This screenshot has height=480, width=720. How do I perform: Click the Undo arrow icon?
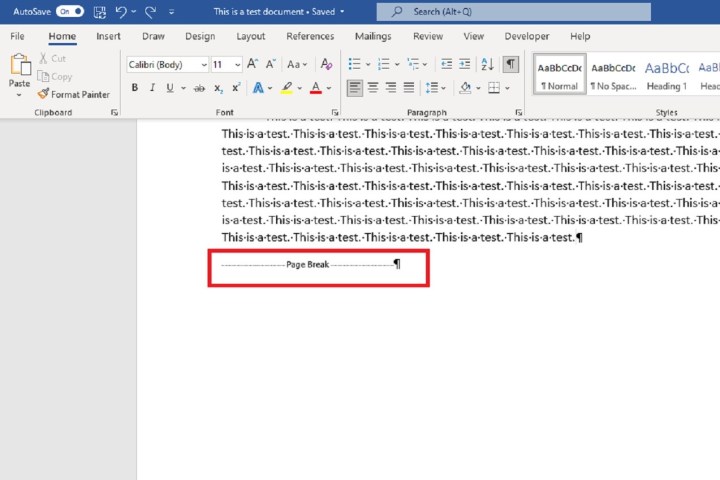(122, 12)
